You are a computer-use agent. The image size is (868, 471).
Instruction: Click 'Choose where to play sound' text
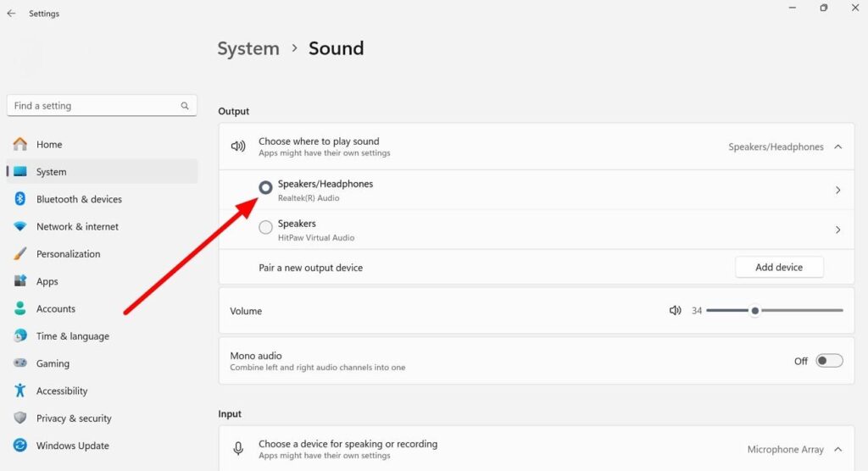click(x=319, y=141)
